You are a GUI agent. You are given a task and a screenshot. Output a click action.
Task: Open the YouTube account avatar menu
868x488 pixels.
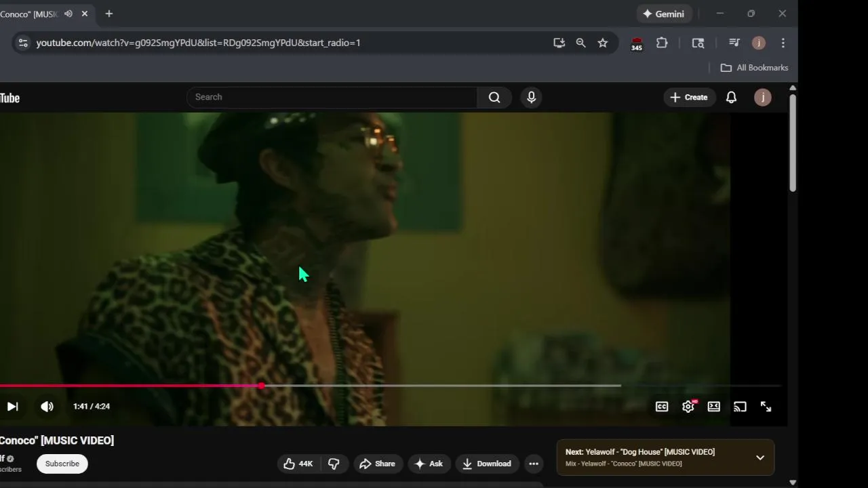pos(763,98)
